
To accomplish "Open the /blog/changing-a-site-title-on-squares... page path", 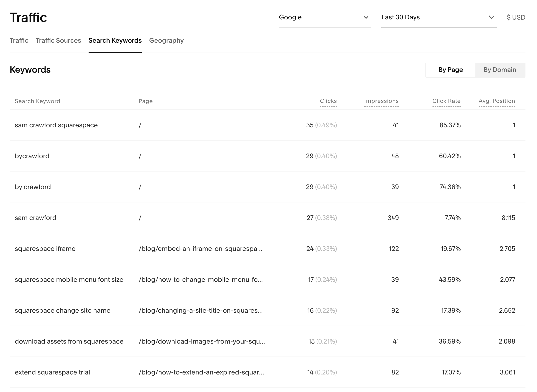I will [x=201, y=311].
